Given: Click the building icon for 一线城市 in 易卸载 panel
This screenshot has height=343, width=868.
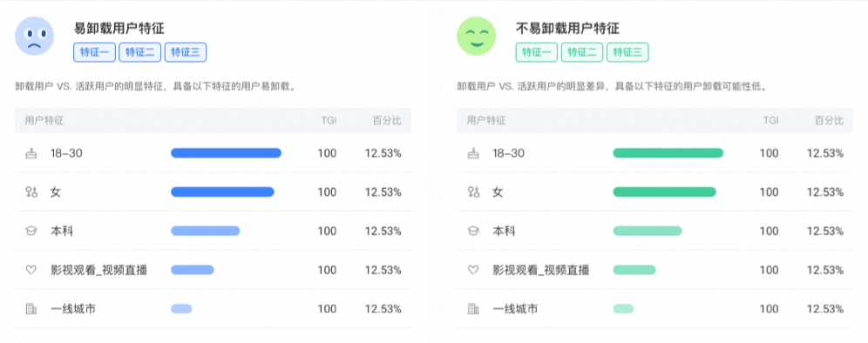Looking at the screenshot, I should (x=31, y=309).
